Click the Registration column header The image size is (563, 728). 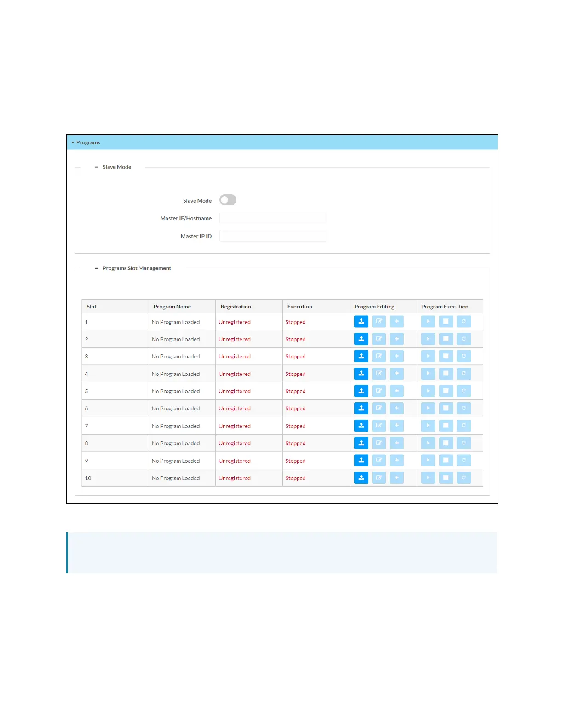click(x=236, y=307)
